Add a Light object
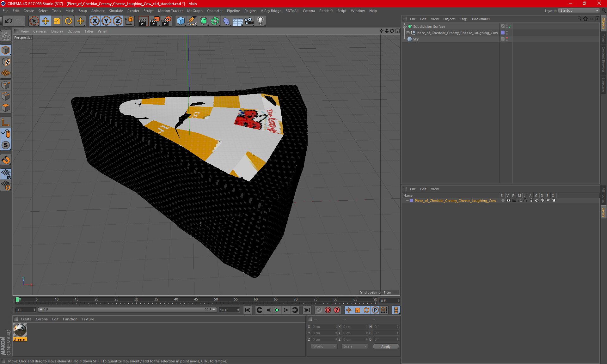Viewport: 607px width, 364px height. point(261,21)
